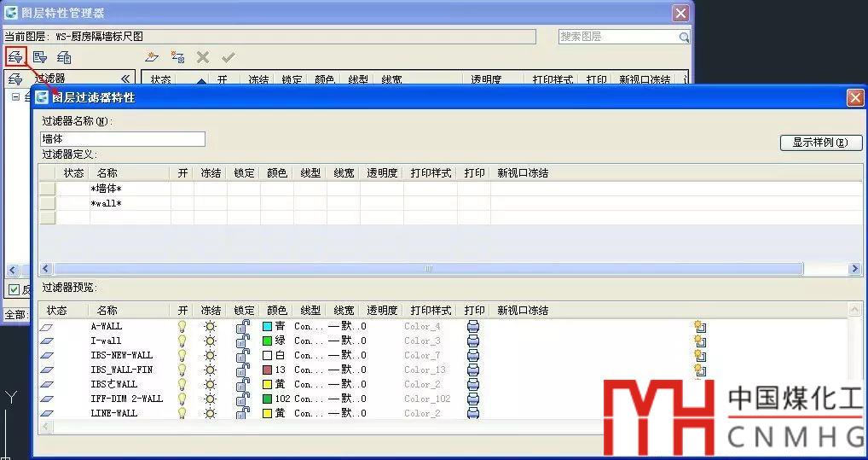Click row selector button beside *墙体*
868x460 pixels.
[48, 189]
